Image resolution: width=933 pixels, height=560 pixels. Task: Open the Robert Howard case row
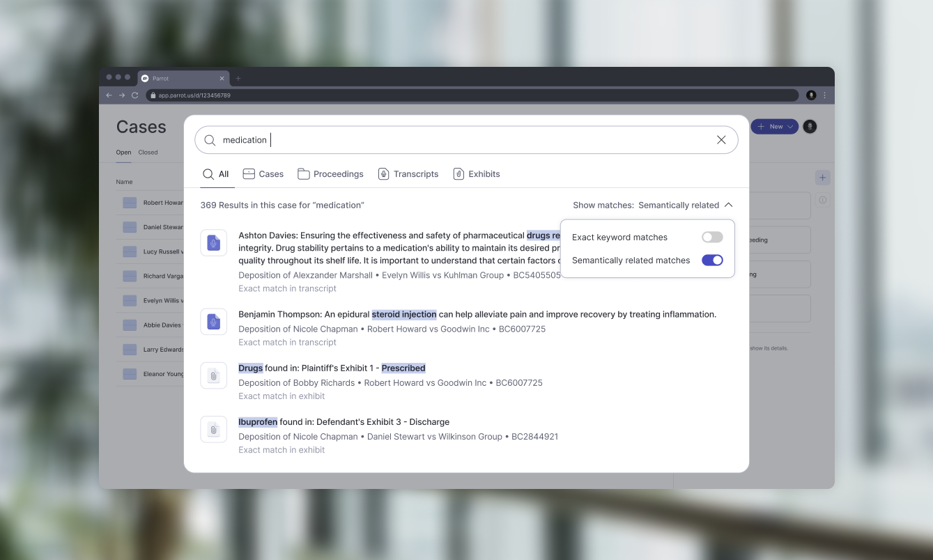point(150,203)
